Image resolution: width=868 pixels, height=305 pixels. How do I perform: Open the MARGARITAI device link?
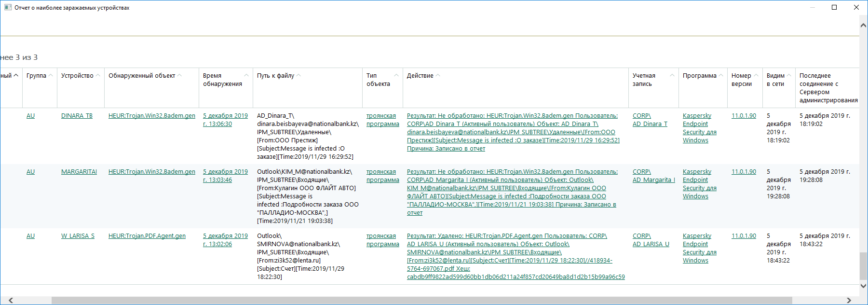pos(79,172)
